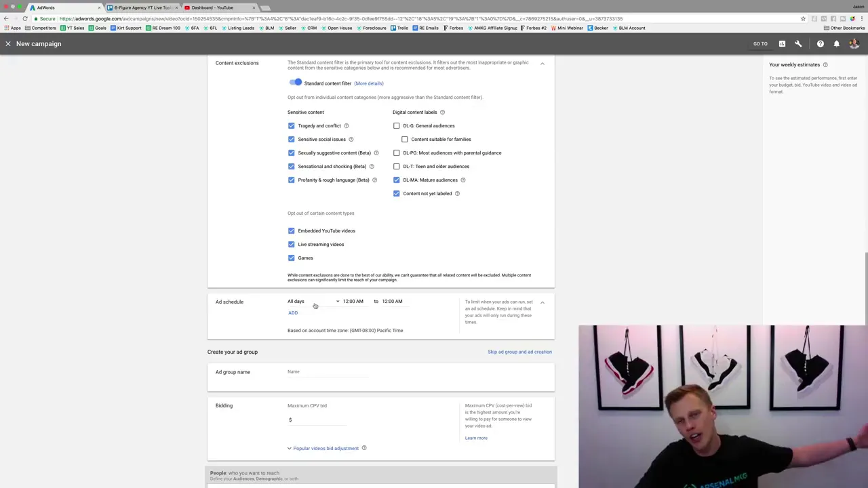Open help icon for Popular video bid adjustment

pos(364,448)
